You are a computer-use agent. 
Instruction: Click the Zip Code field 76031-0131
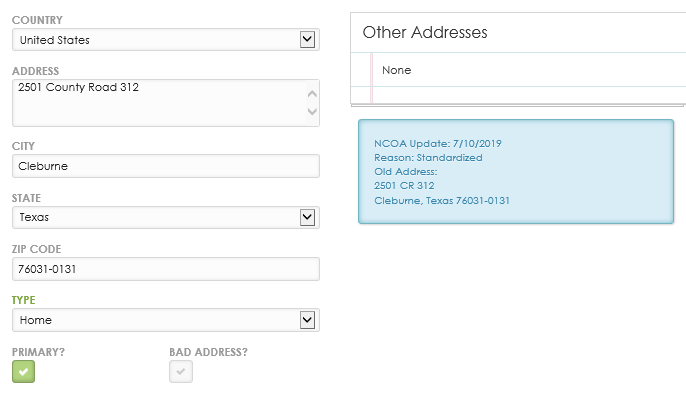[165, 269]
